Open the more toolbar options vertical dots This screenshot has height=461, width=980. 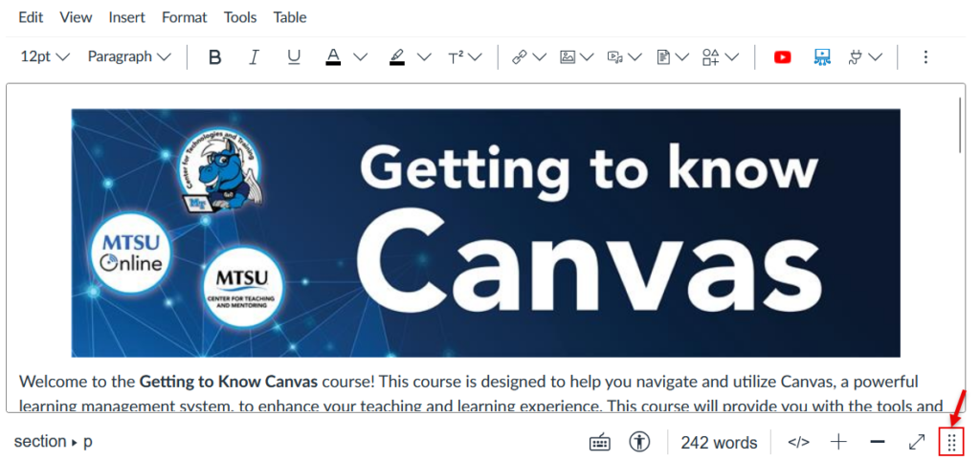tap(925, 57)
